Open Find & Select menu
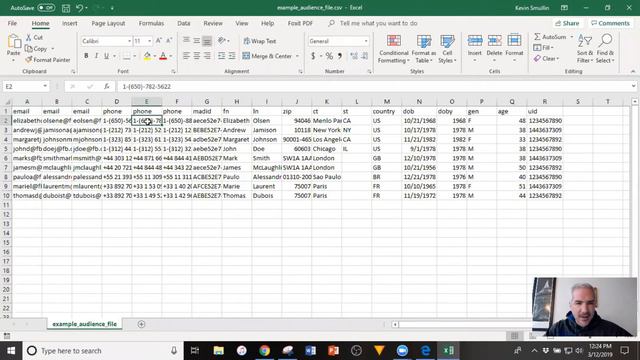 [605, 49]
